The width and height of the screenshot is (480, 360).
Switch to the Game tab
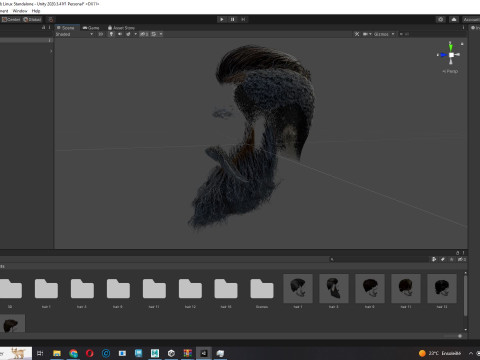coord(91,28)
